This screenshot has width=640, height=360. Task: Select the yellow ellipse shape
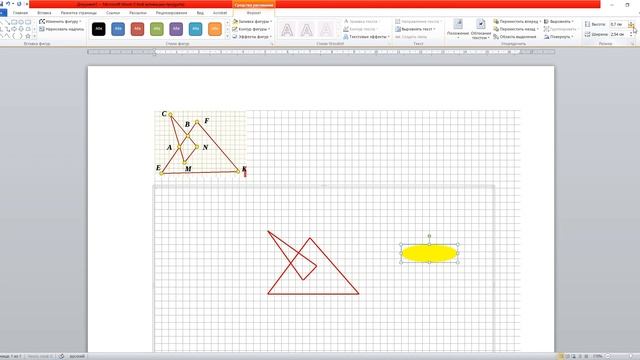pyautogui.click(x=429, y=253)
